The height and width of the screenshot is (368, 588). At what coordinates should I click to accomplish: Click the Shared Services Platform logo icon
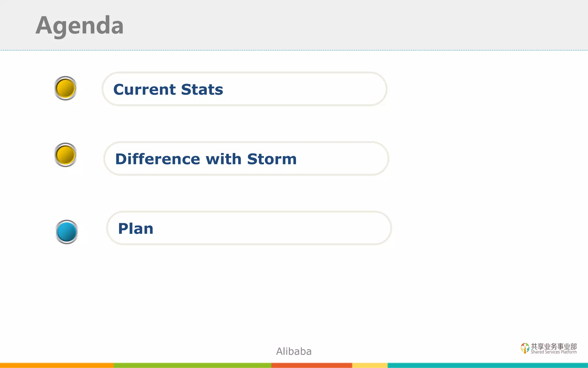525,348
